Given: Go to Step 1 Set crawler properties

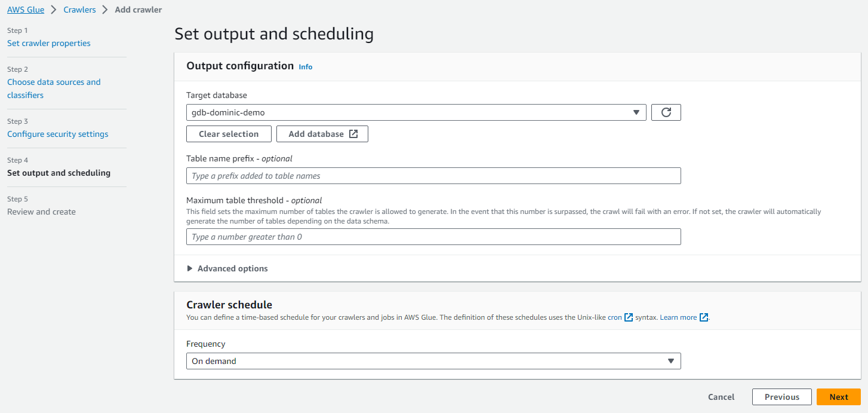Looking at the screenshot, I should 49,43.
